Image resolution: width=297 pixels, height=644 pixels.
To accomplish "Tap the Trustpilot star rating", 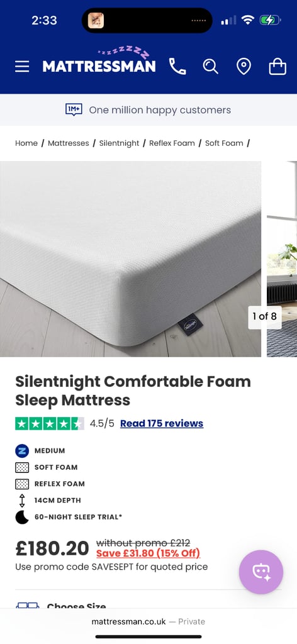I will (x=50, y=423).
